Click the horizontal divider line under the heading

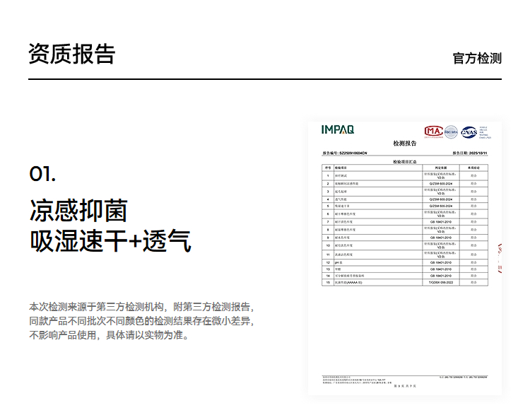point(265,79)
